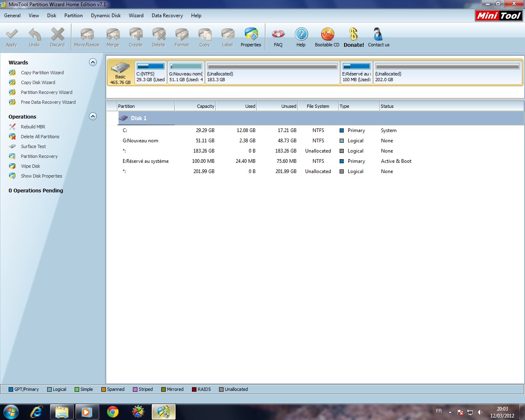Click the Capacity column header
Viewport: 525px width, 420px height.
tap(195, 106)
